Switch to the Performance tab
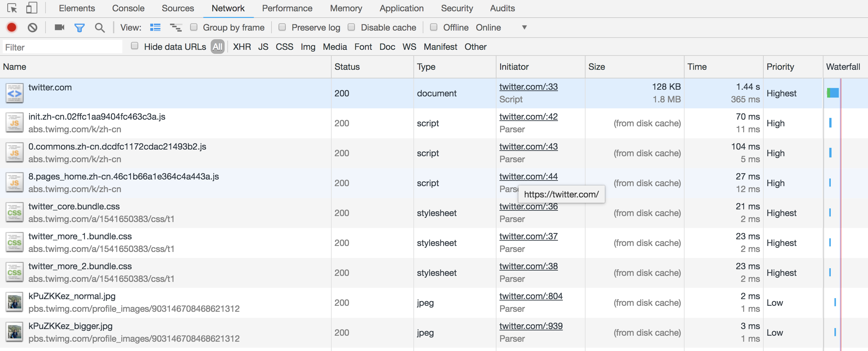 (x=287, y=8)
